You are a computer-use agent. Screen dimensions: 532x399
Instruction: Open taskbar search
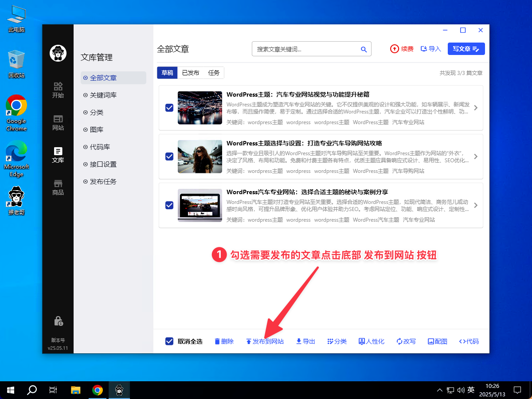click(x=32, y=390)
